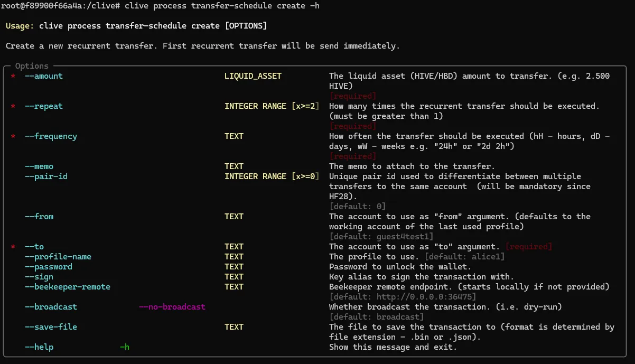Click 'Show this message and exit.' text
635x364 pixels.
(x=393, y=347)
